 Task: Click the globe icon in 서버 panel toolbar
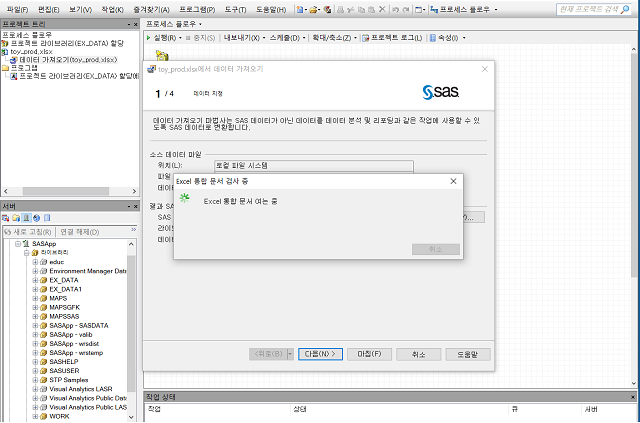coord(37,218)
